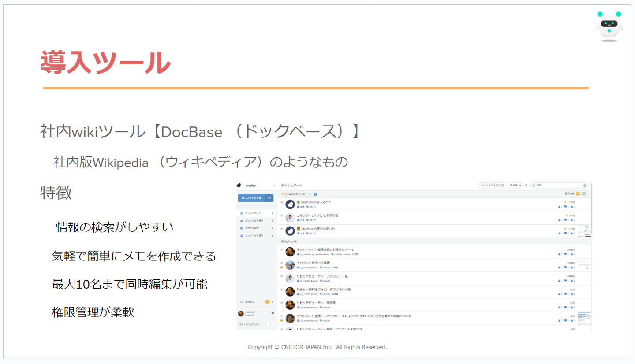Image resolution: width=635 pixels, height=364 pixels.
Task: Click the author avatar on サロンボード連携 memo
Action: [x=290, y=318]
